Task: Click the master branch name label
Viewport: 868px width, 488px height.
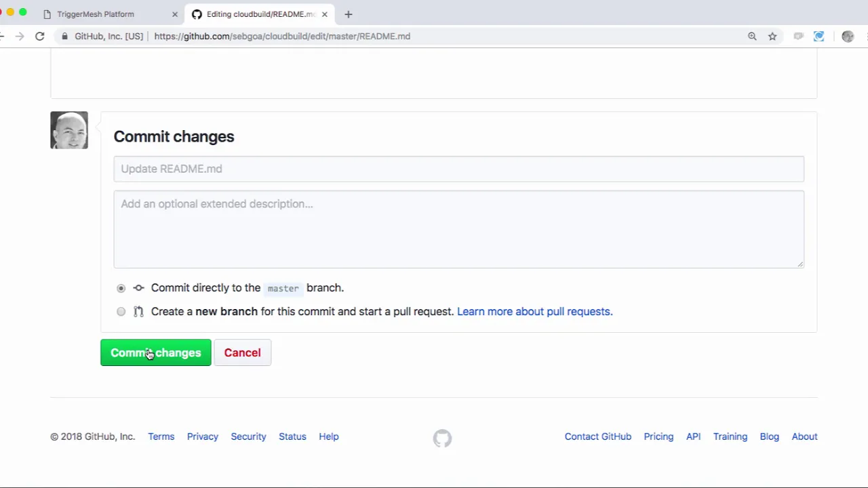Action: click(x=283, y=288)
